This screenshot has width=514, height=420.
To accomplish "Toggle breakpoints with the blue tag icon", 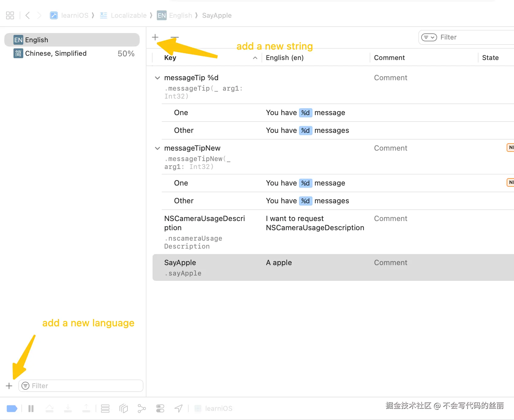I will 12,408.
